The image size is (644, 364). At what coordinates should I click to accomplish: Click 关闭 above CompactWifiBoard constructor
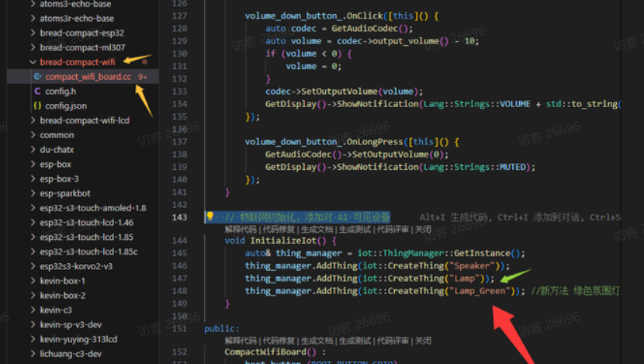click(x=423, y=341)
